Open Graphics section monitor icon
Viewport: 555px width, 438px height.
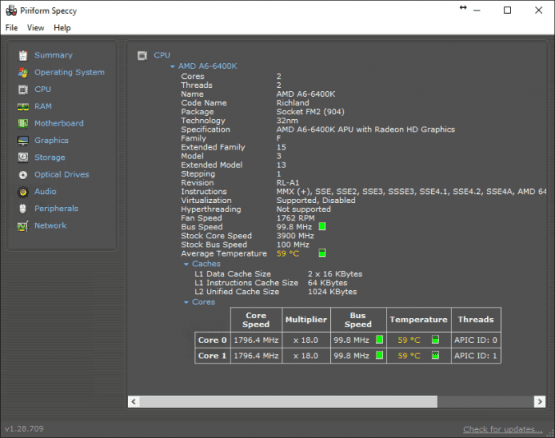pyautogui.click(x=23, y=141)
